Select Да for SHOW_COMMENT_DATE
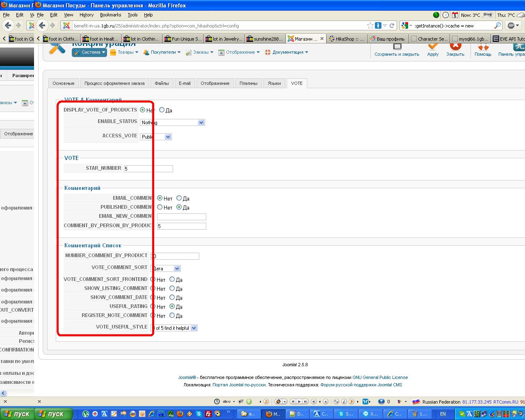 172,297
